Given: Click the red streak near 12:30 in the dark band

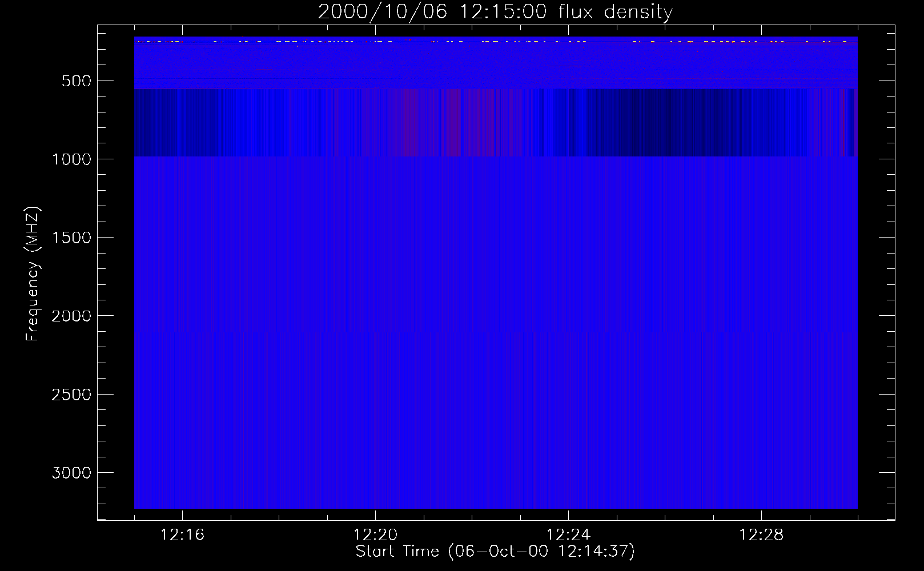Looking at the screenshot, I should coord(843,122).
